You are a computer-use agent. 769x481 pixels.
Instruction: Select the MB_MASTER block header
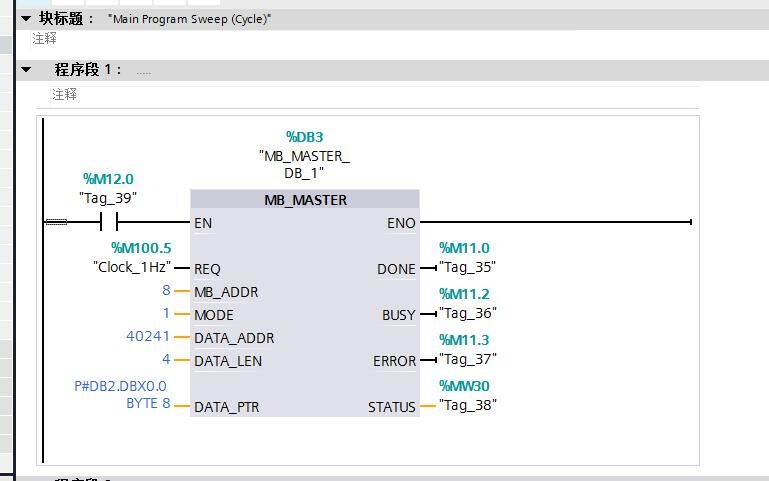point(305,200)
